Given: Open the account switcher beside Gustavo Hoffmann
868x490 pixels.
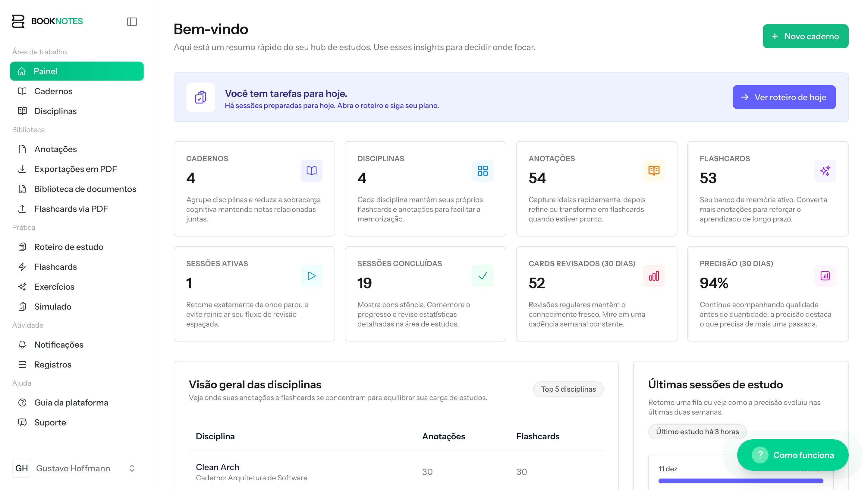Looking at the screenshot, I should pyautogui.click(x=132, y=468).
